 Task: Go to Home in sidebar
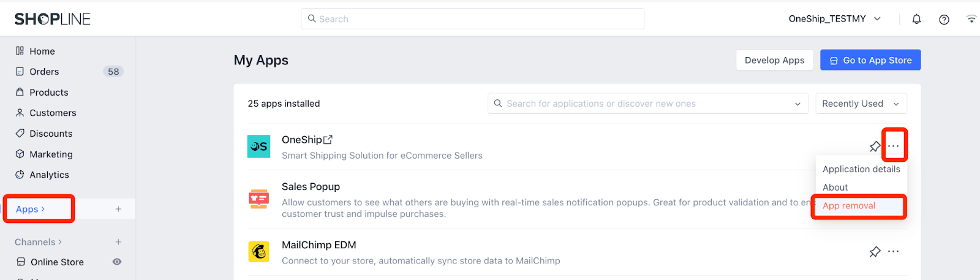tap(42, 51)
